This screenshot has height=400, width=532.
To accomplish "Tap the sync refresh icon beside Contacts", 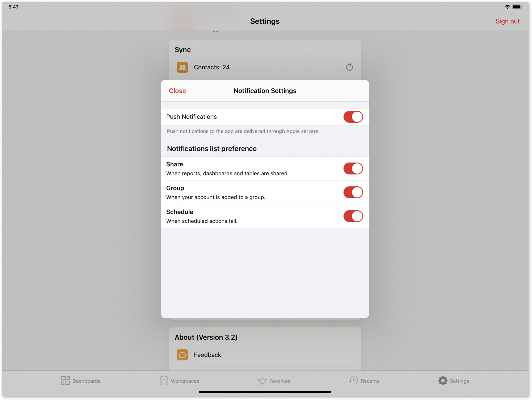I will pos(350,67).
